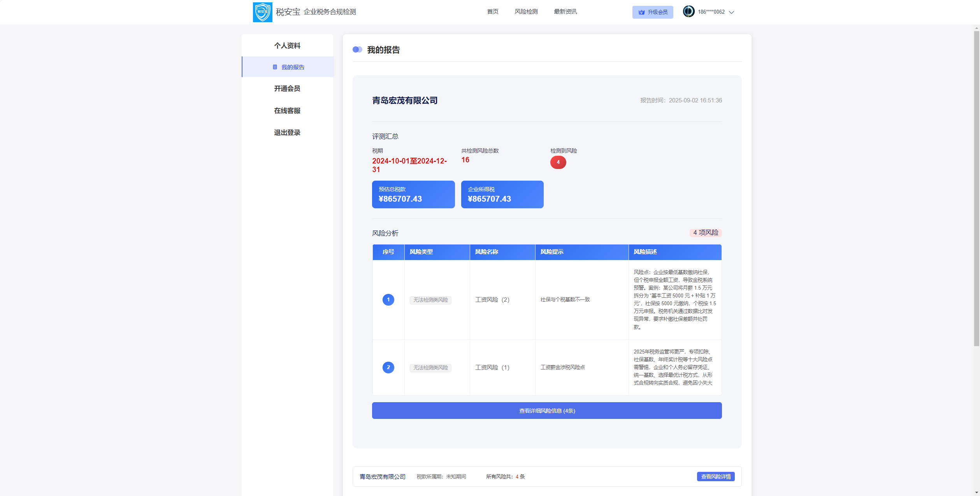Click the user avatar icon
This screenshot has width=980, height=496.
(688, 12)
